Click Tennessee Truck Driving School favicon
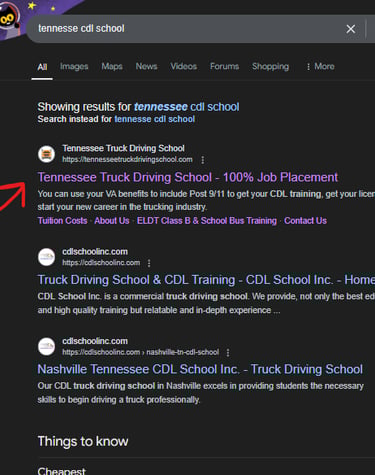Viewport: 375px width, 475px height. (46, 154)
